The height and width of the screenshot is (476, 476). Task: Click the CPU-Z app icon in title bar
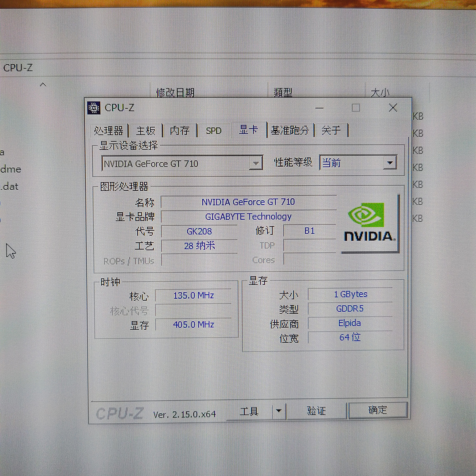(94, 108)
